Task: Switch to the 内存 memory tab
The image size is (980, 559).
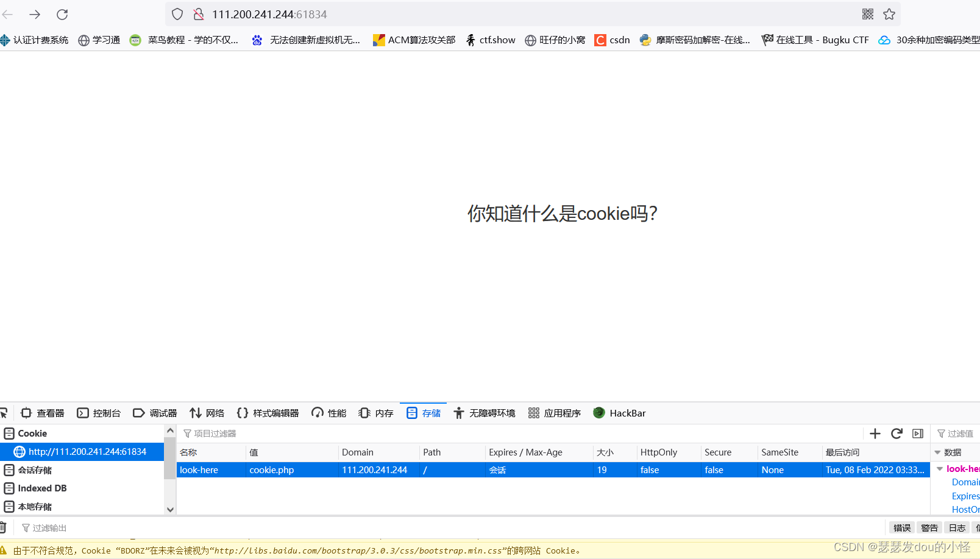Action: click(x=376, y=413)
